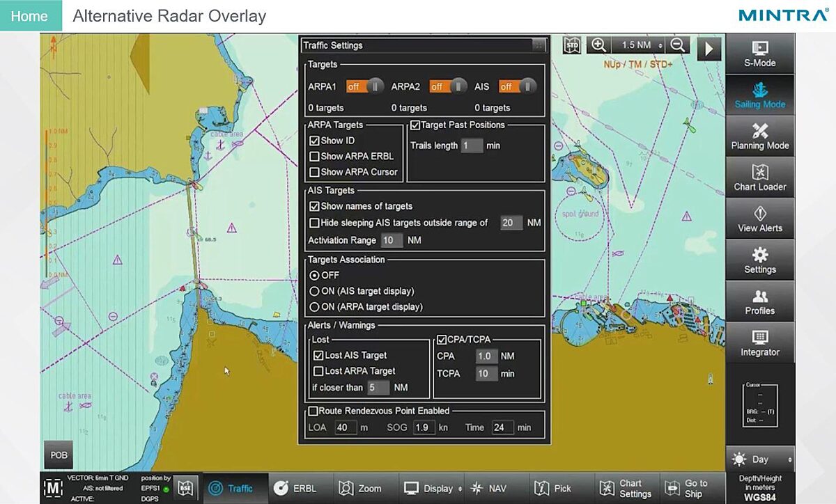The width and height of the screenshot is (836, 504).
Task: Click the 'if closer than' NM field
Action: coord(378,388)
